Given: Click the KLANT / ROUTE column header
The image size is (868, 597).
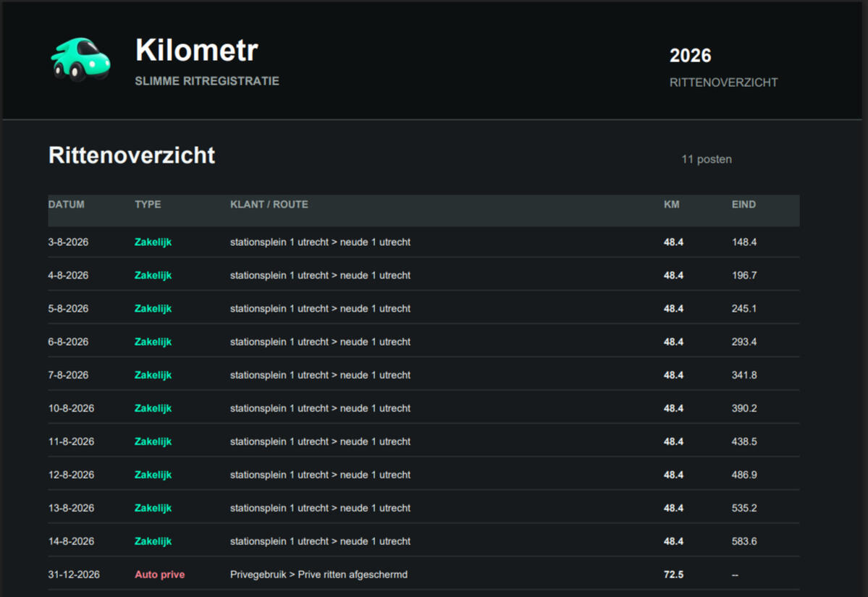Looking at the screenshot, I should click(269, 204).
